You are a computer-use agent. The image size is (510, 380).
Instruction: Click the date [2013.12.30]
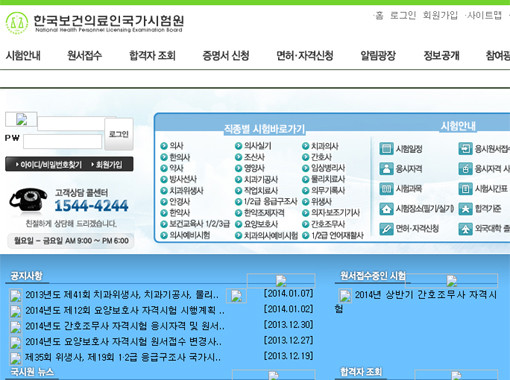[288, 325]
